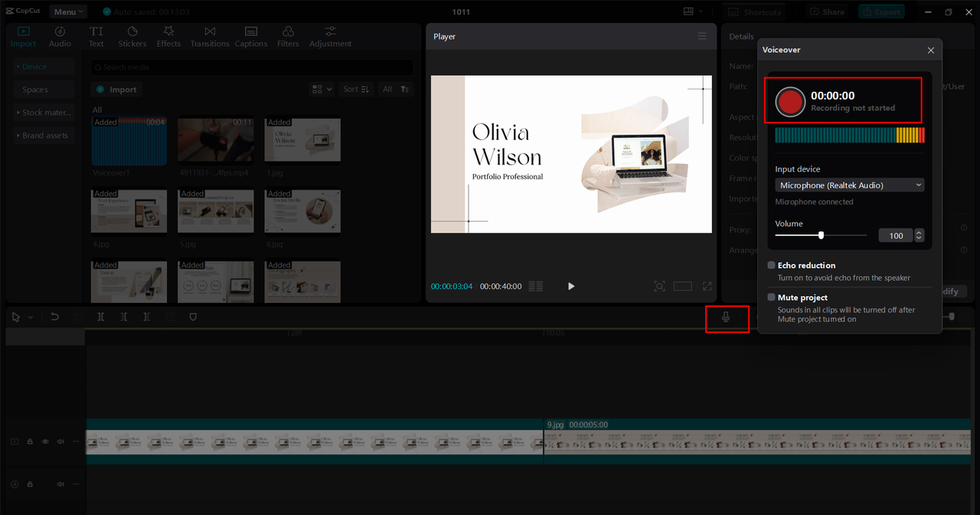Open the grid view layout dropdown
980x515 pixels.
pyautogui.click(x=322, y=90)
